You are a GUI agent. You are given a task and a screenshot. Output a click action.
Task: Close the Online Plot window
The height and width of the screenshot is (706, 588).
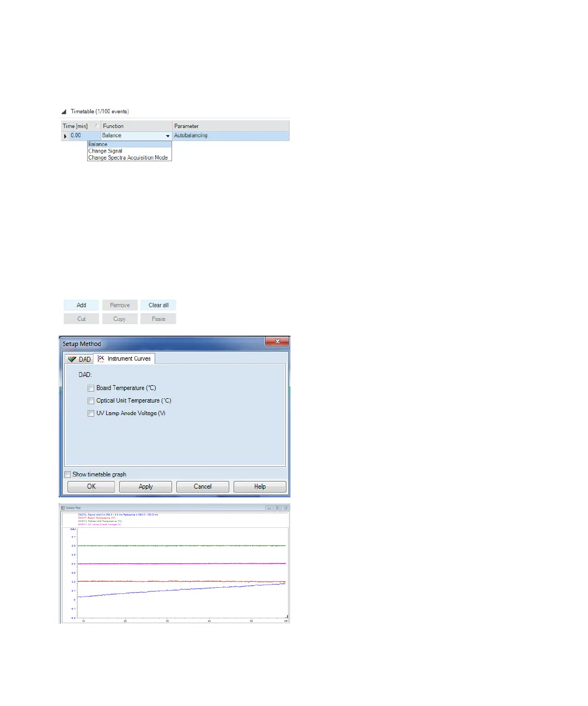click(285, 508)
